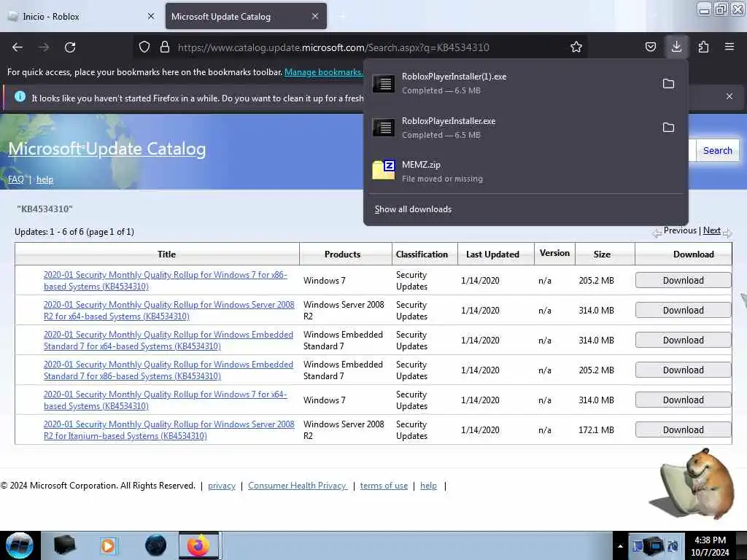Image resolution: width=747 pixels, height=560 pixels.
Task: Click the forward navigation arrow
Action: pyautogui.click(x=44, y=47)
